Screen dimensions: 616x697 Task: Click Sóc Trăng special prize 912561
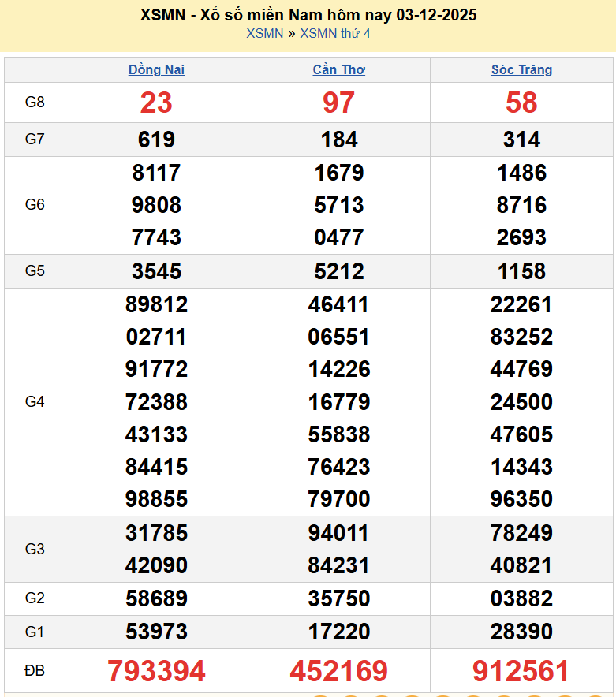pyautogui.click(x=521, y=671)
